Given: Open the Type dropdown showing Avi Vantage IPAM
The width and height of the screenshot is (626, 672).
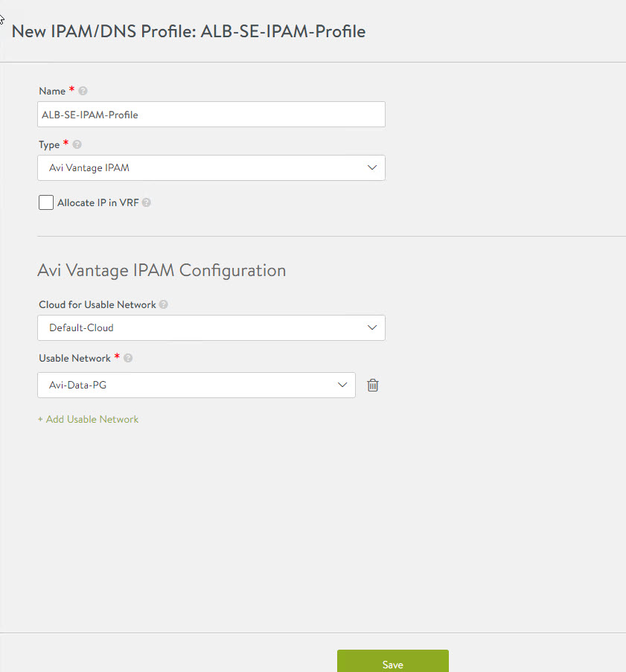Looking at the screenshot, I should coord(211,168).
